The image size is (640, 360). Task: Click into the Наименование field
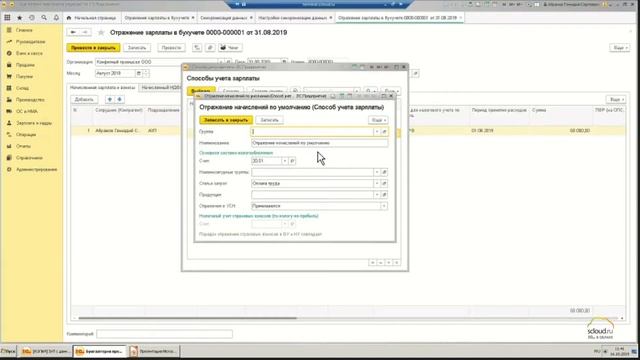(320, 143)
